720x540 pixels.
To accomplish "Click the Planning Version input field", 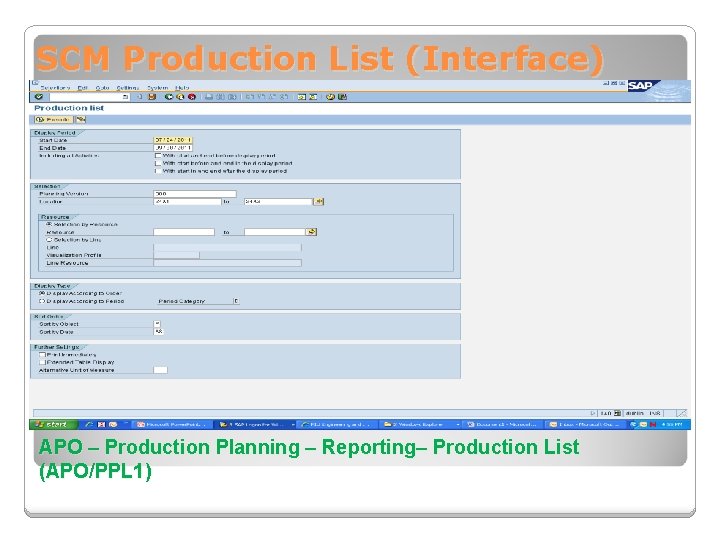I will (195, 194).
